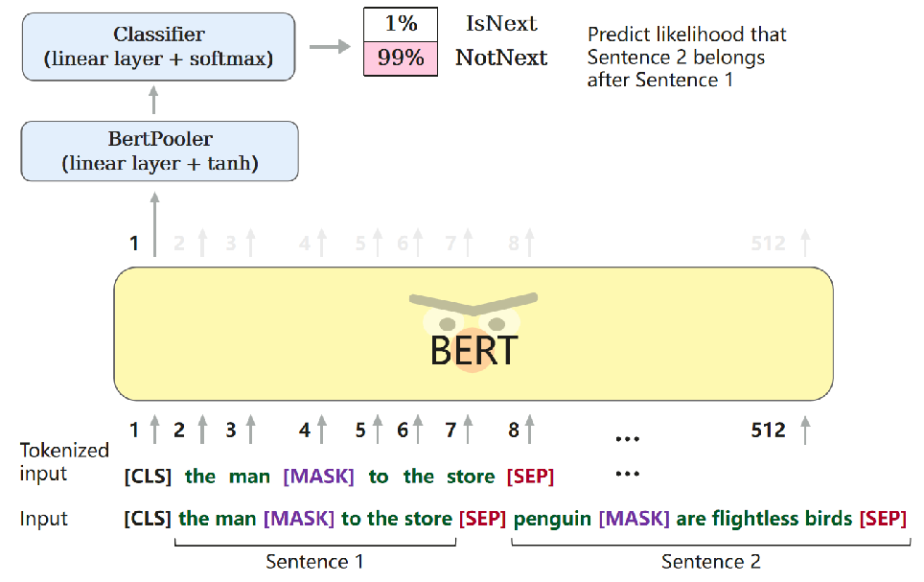Click the purple [MASK] token in tokenized input
924x582 pixels.
(319, 476)
